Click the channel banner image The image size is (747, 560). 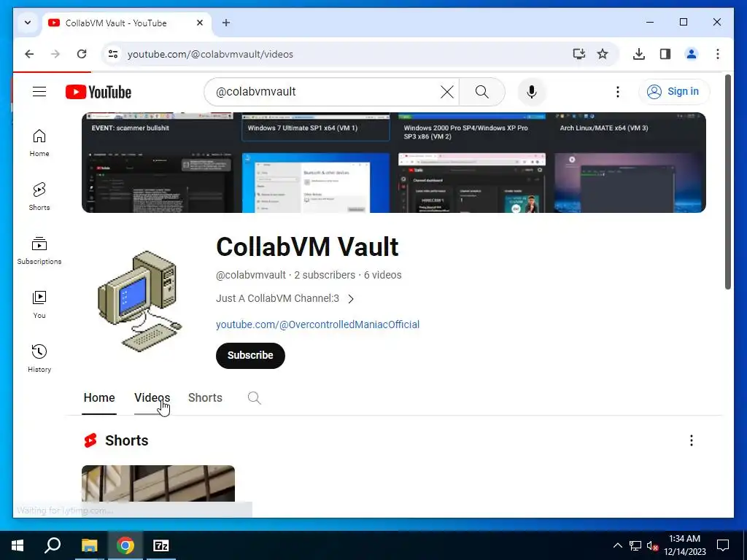click(x=393, y=163)
